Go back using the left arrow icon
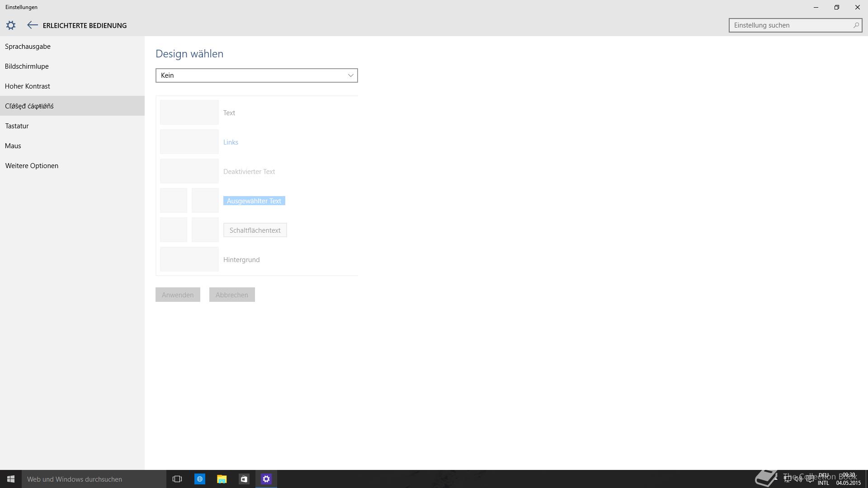 click(x=32, y=25)
